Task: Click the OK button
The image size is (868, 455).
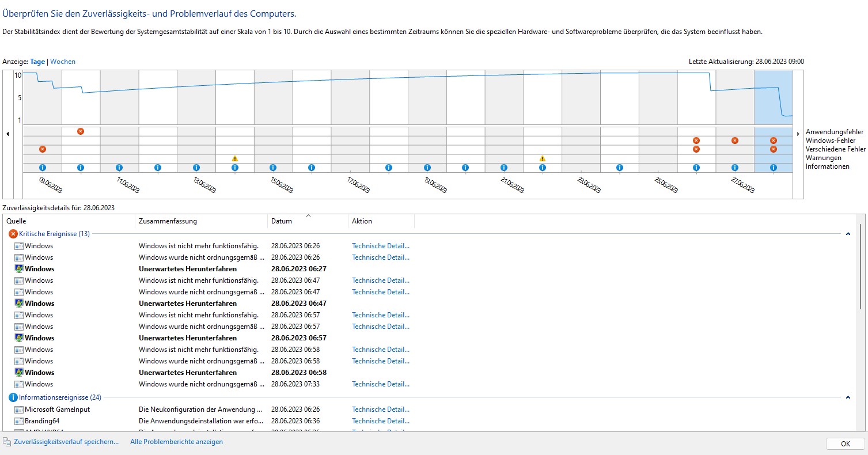Action: (x=845, y=443)
